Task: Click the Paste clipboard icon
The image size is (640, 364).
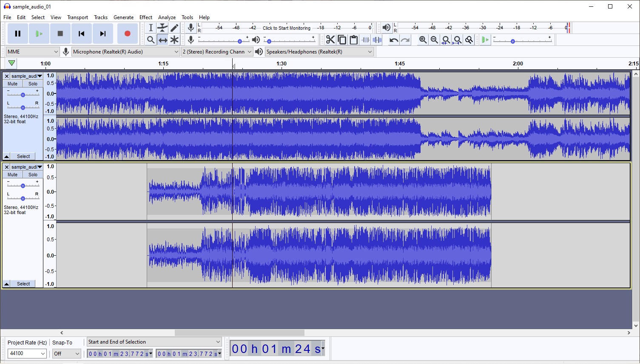Action: [x=353, y=40]
